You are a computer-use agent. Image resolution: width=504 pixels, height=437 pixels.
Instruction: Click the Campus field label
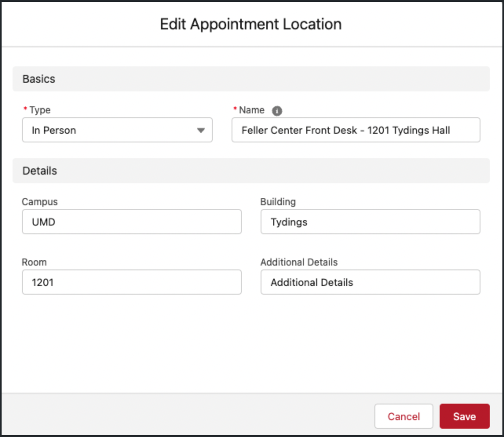pyautogui.click(x=40, y=202)
